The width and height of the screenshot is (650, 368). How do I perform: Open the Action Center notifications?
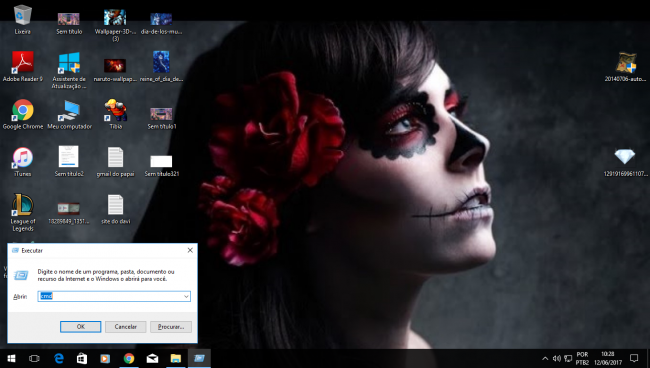coord(634,358)
